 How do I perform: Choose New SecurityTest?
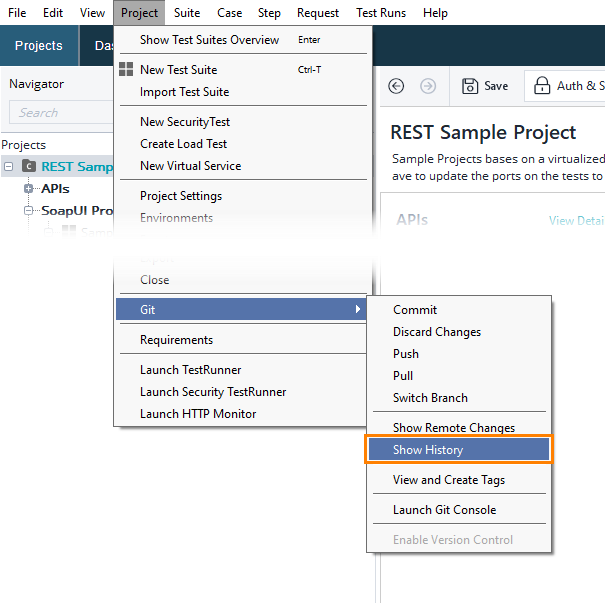point(243,122)
